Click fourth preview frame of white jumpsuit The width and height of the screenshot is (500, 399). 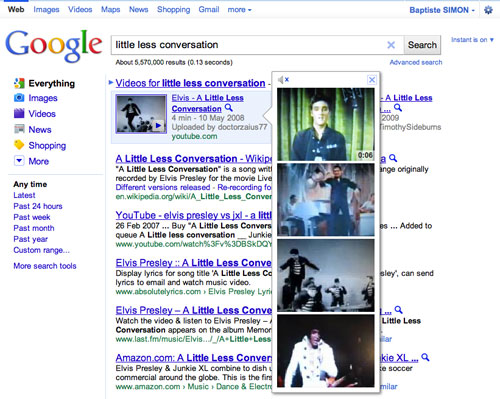tap(326, 351)
